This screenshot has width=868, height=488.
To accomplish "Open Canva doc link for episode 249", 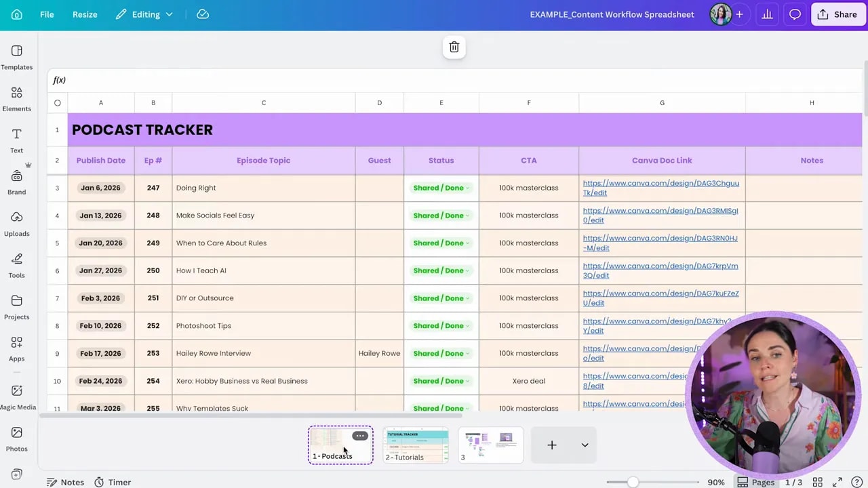I will pos(660,243).
